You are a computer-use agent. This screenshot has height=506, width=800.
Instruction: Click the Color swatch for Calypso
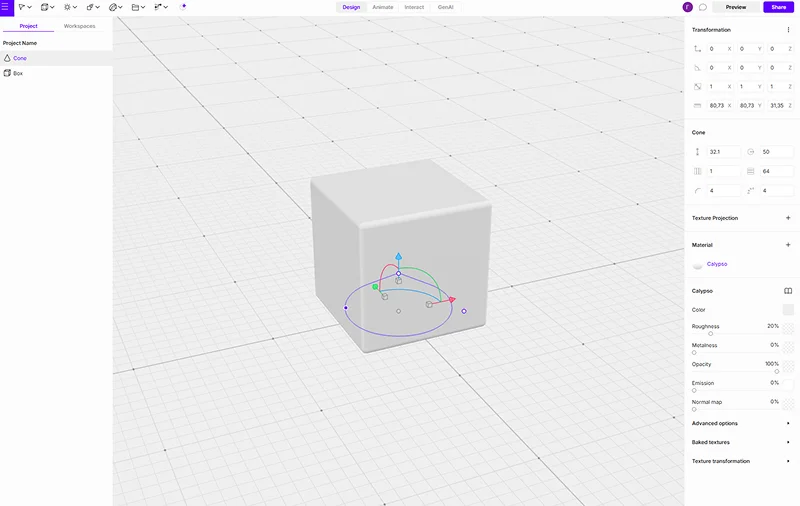pos(788,310)
